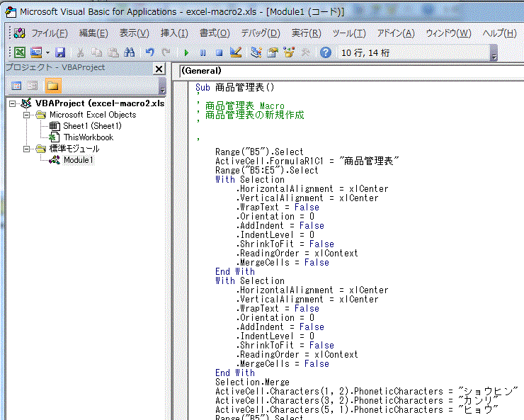Select the 標準モジュール folder item
524x420 pixels.
click(74, 149)
